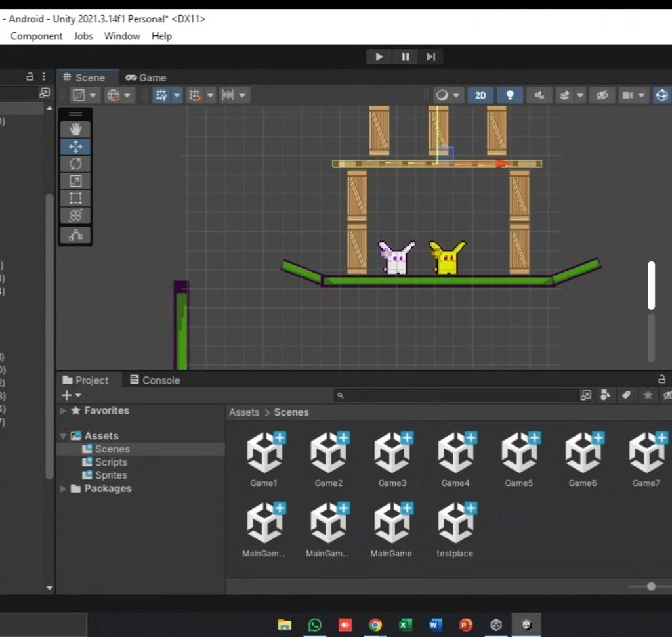Open Google Chrome from the taskbar
This screenshot has height=637, width=672.
click(375, 625)
